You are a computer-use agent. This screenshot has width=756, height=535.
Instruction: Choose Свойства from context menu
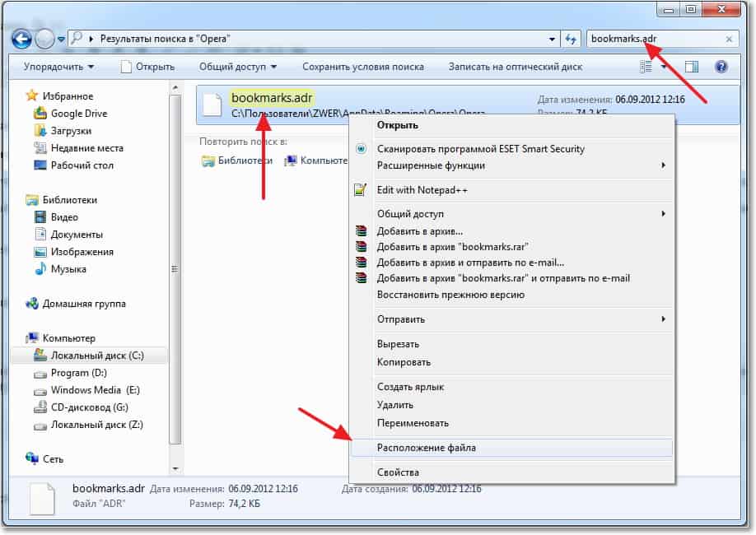point(398,472)
